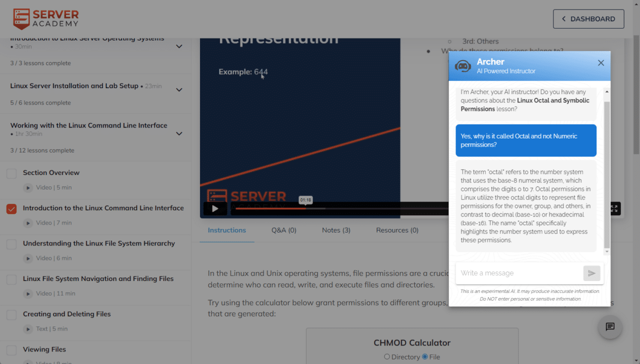The width and height of the screenshot is (640, 364).
Task: Close the Archer chat window
Action: click(600, 63)
